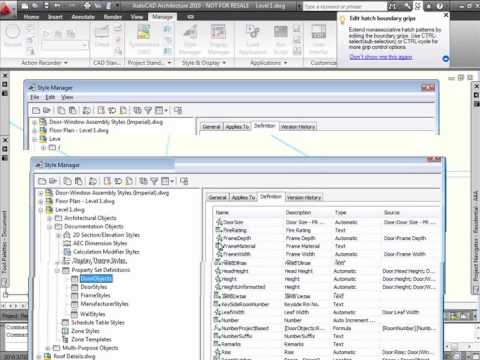Expand the Architectural Objects tree node
480x360 pixels.
(x=49, y=218)
